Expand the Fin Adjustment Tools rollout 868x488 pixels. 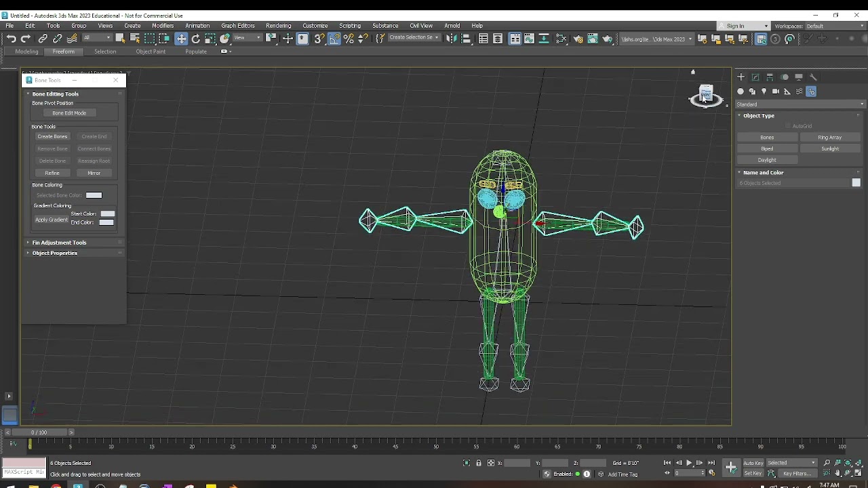[59, 242]
